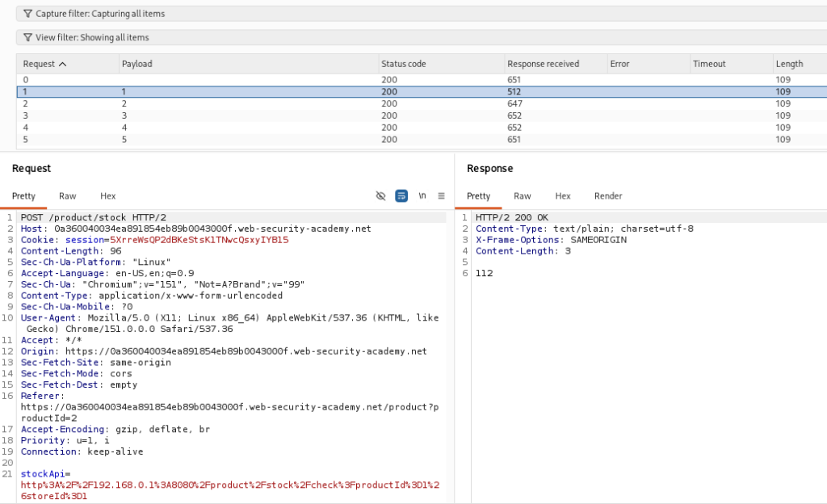This screenshot has width=827, height=504.
Task: Click the 'Connection: keep-alive' request header
Action: pos(82,451)
